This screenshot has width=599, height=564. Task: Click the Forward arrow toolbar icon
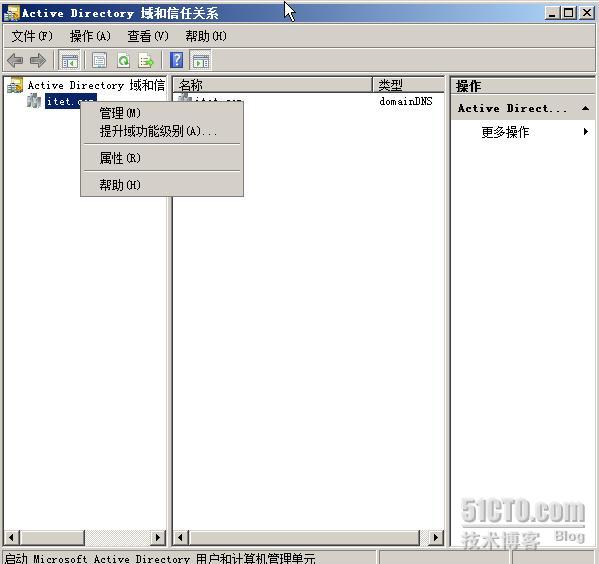[38, 60]
